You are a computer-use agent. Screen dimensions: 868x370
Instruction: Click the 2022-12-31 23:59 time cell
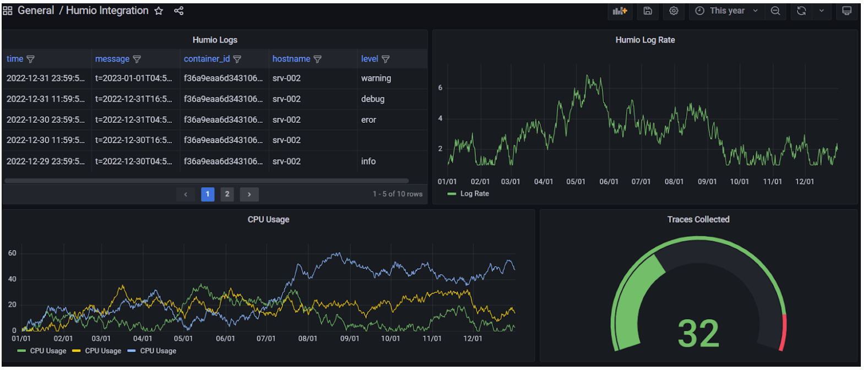point(46,78)
